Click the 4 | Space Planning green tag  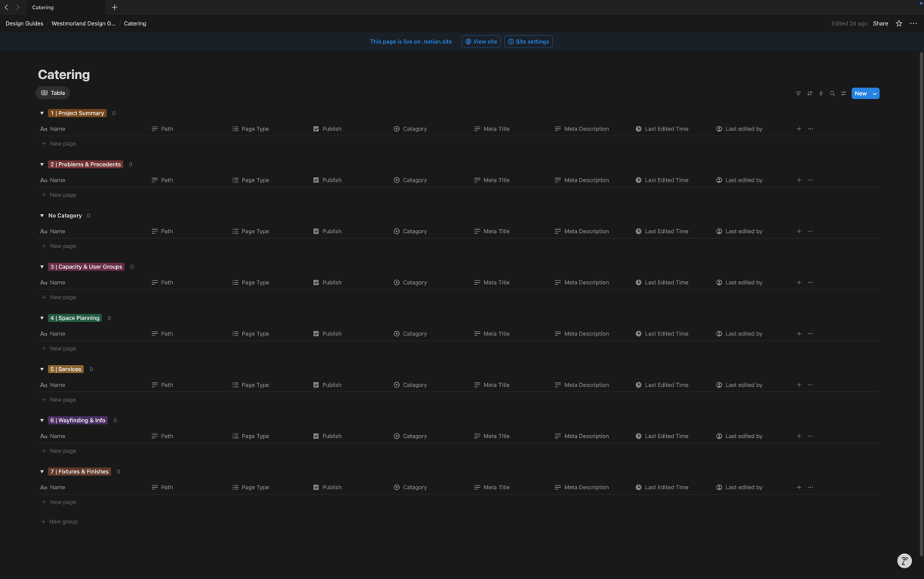click(75, 318)
